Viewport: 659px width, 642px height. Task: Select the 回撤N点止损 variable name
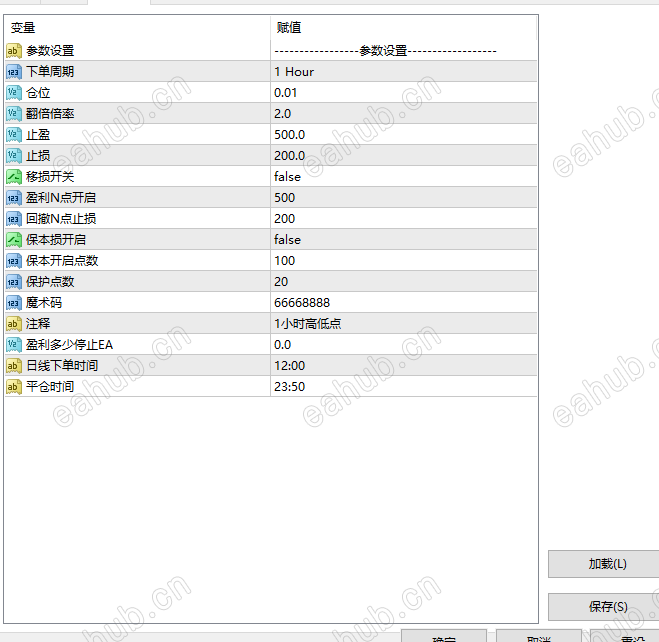(61, 218)
